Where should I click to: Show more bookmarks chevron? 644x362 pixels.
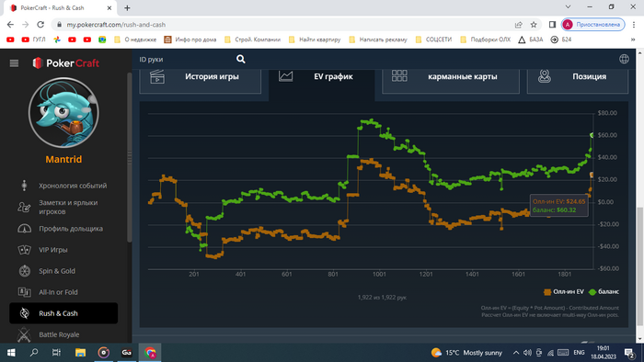pyautogui.click(x=633, y=40)
